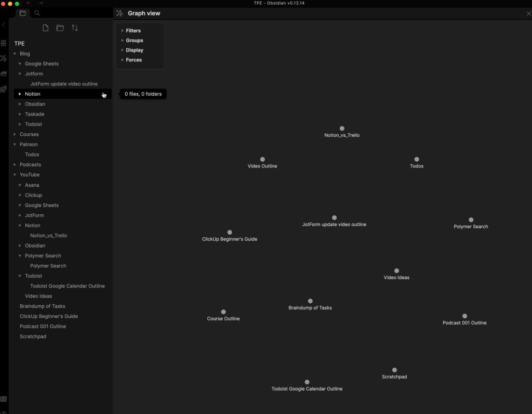Close the Graph view pane
The image size is (532, 414).
528,14
